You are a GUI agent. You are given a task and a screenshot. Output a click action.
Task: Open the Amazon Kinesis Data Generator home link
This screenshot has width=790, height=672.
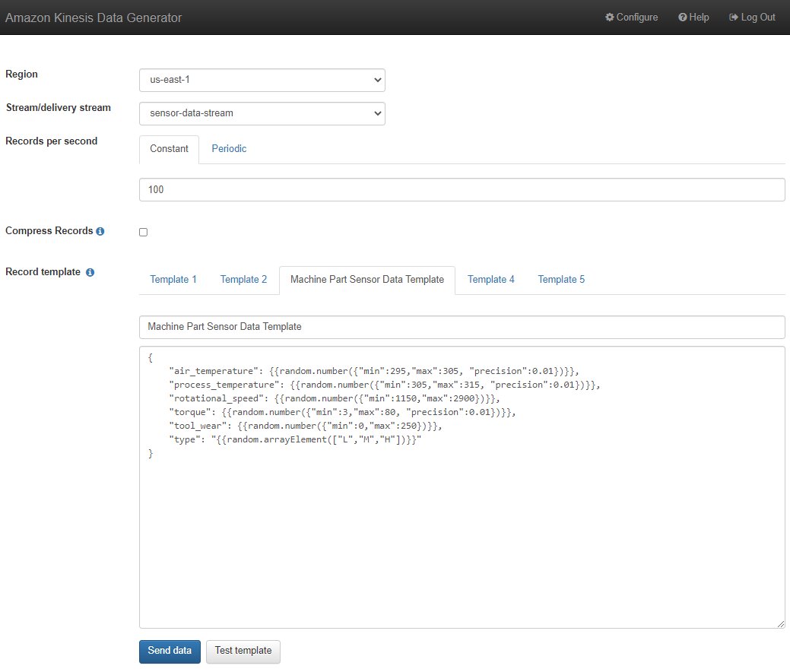point(94,17)
